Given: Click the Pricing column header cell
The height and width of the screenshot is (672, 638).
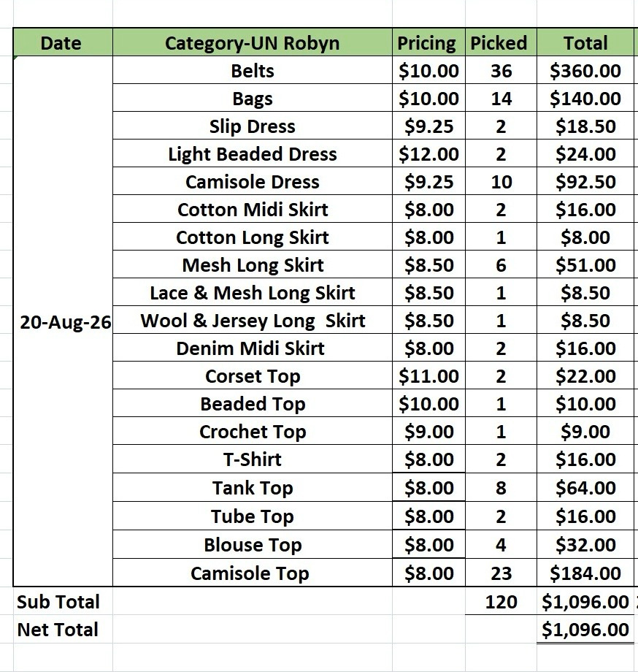Looking at the screenshot, I should [428, 42].
